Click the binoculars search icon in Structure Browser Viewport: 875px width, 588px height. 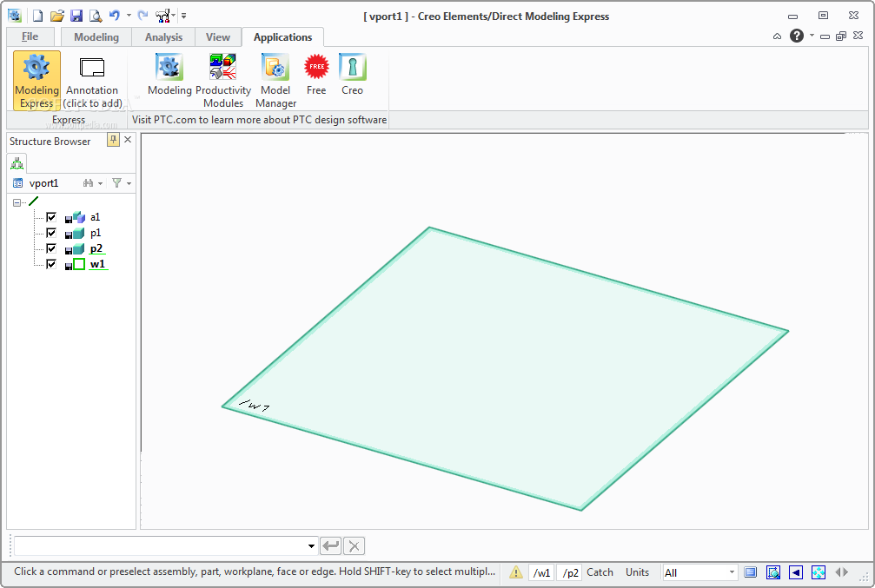(x=88, y=183)
